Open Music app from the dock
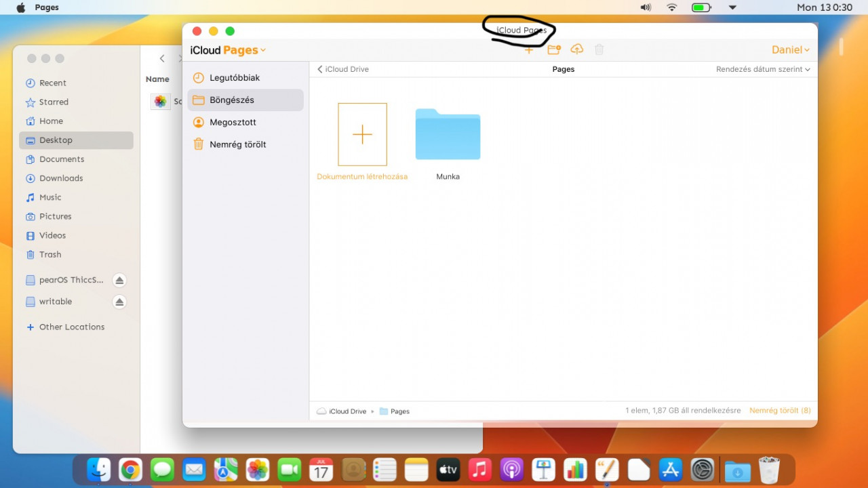Screen dimensions: 868x488 pos(480,470)
